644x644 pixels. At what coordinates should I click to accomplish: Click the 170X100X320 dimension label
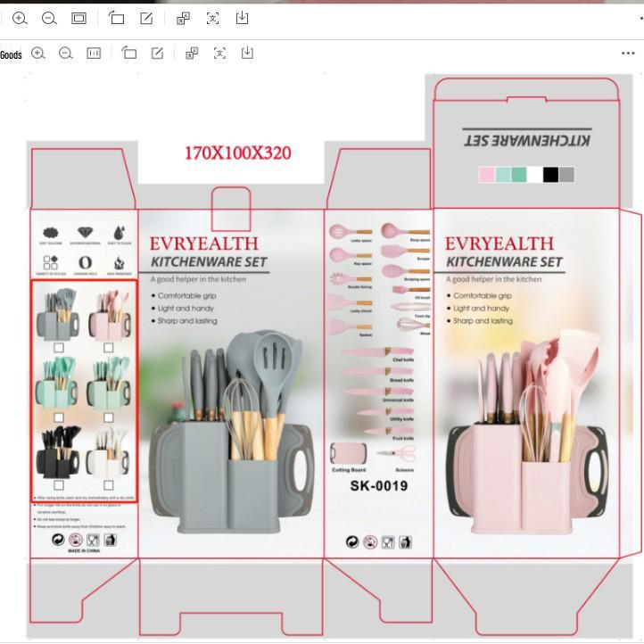237,153
